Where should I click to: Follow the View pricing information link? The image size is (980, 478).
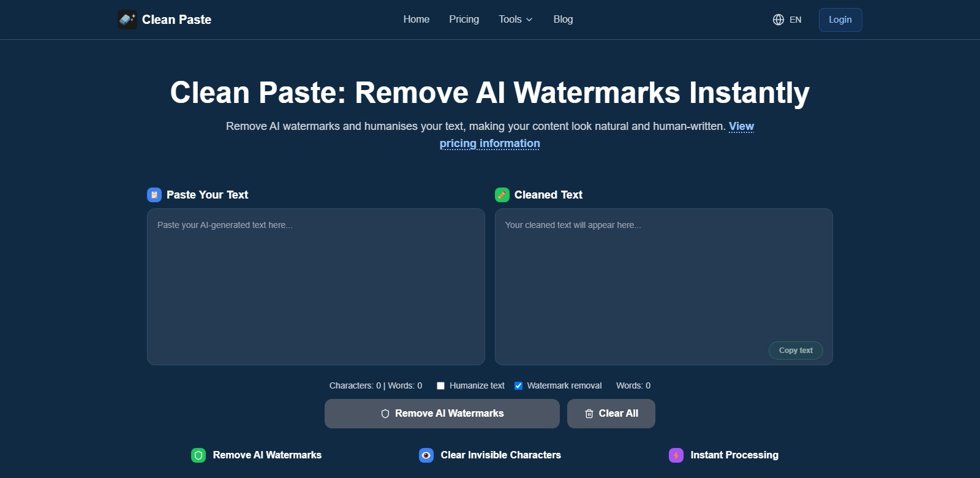tap(490, 143)
